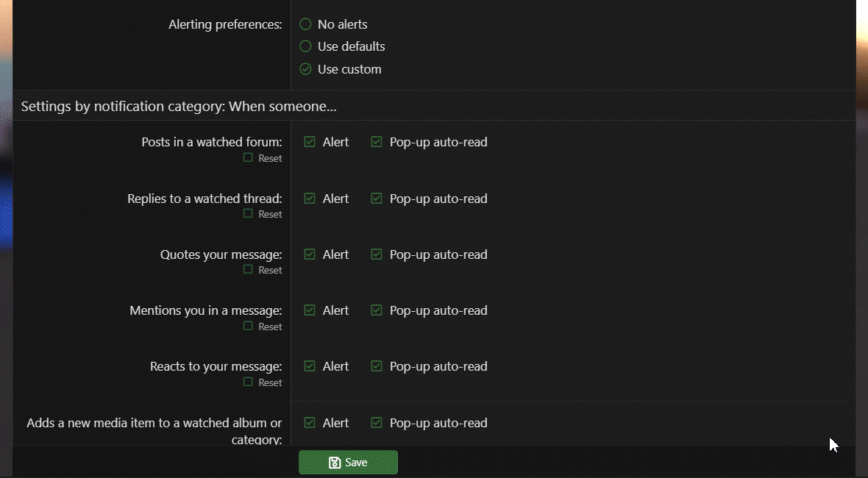
Task: Uncheck Alert for new media item in watched album
Action: (x=310, y=423)
